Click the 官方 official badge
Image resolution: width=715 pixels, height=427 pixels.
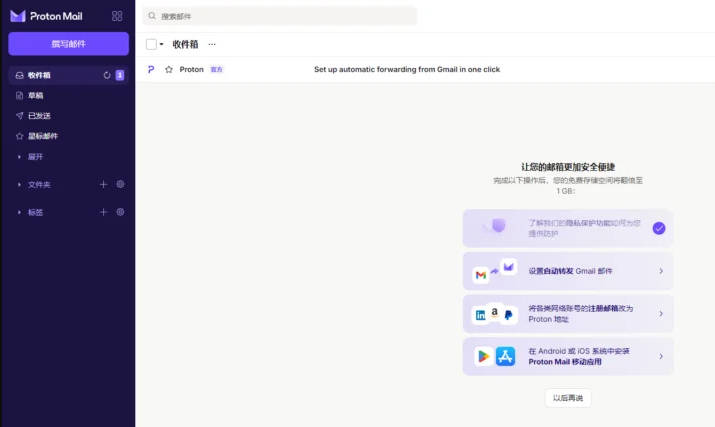click(216, 69)
